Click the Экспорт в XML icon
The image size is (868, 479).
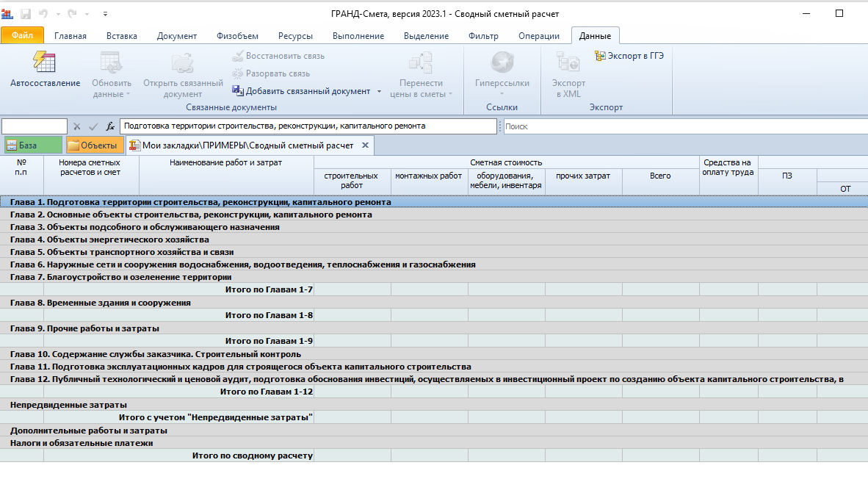coord(568,62)
